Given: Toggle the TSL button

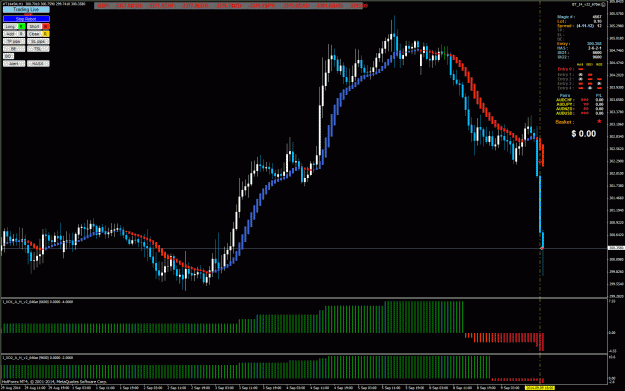Looking at the screenshot, I should click(x=38, y=49).
